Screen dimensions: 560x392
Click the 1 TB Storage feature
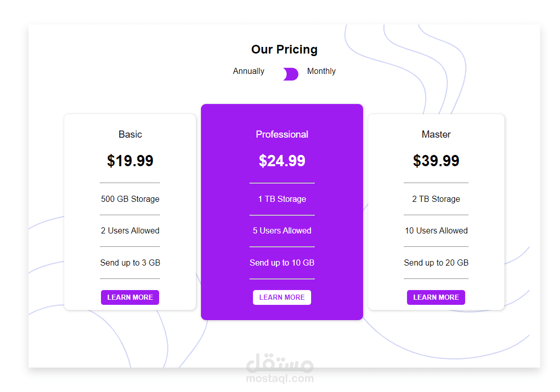(x=282, y=199)
